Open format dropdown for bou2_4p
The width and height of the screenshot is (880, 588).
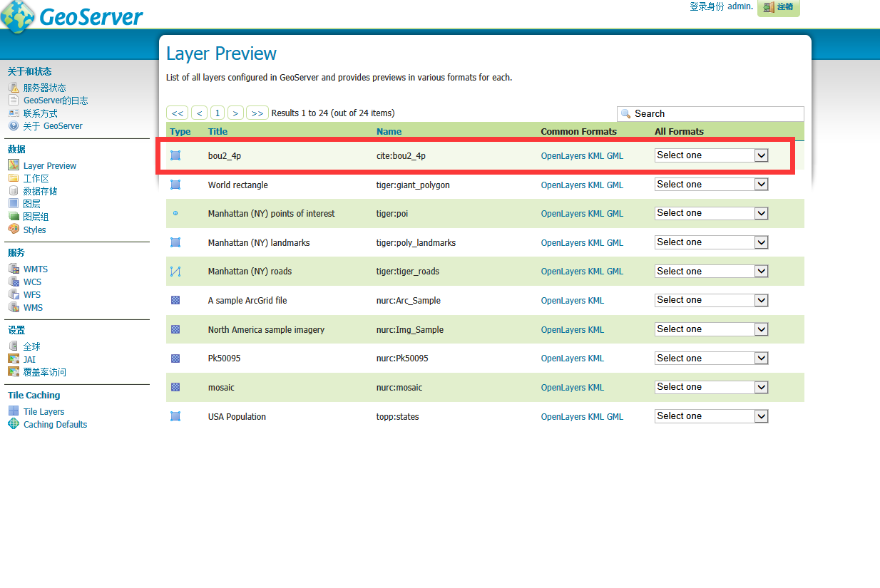tap(711, 155)
